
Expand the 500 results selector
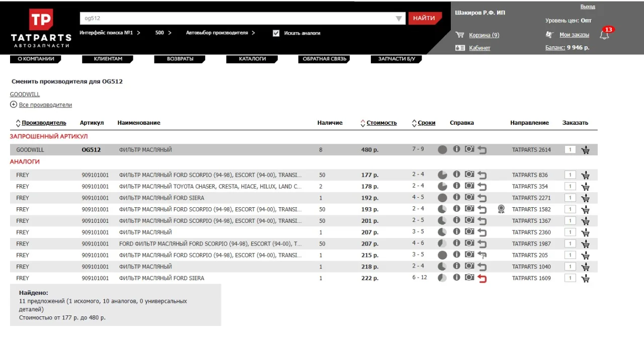pyautogui.click(x=164, y=33)
